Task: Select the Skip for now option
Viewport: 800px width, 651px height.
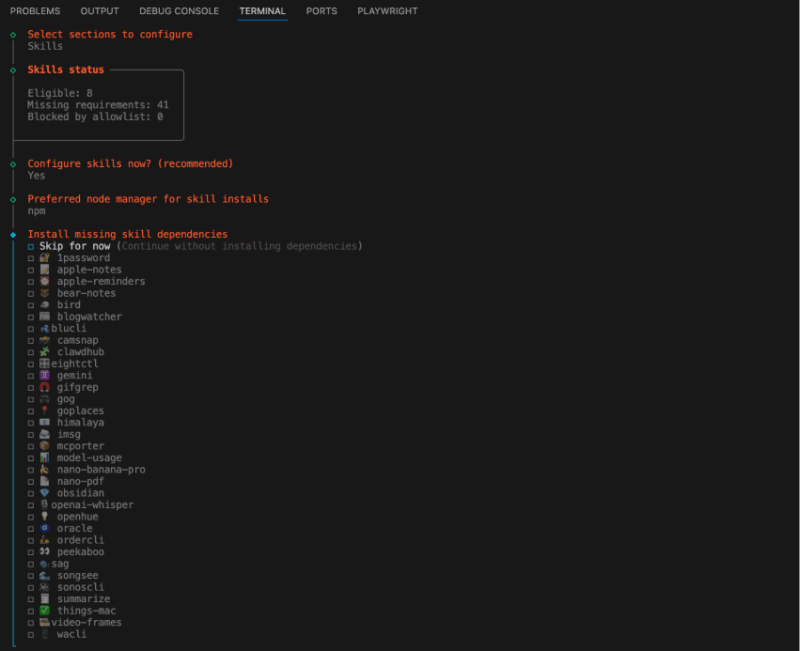Action: click(76, 245)
